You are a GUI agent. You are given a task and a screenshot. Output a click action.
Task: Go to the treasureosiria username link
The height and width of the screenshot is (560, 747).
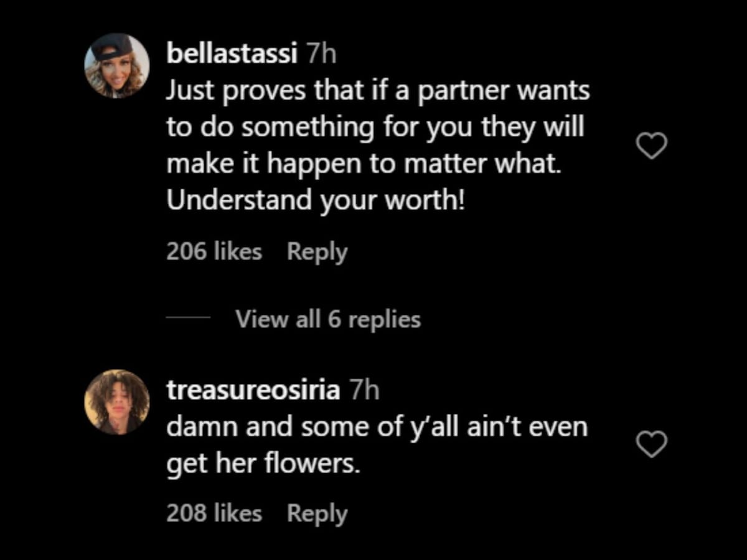253,390
